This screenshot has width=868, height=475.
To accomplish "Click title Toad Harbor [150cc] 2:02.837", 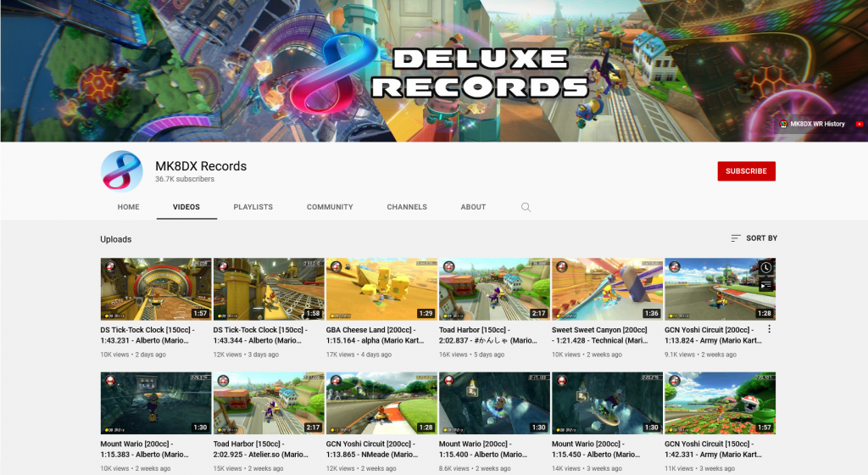I will pyautogui.click(x=487, y=335).
